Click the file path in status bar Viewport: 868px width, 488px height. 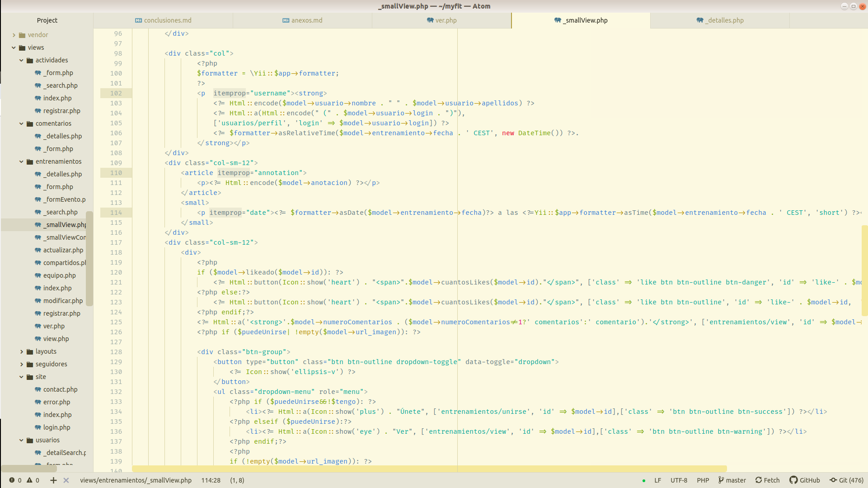coord(136,480)
